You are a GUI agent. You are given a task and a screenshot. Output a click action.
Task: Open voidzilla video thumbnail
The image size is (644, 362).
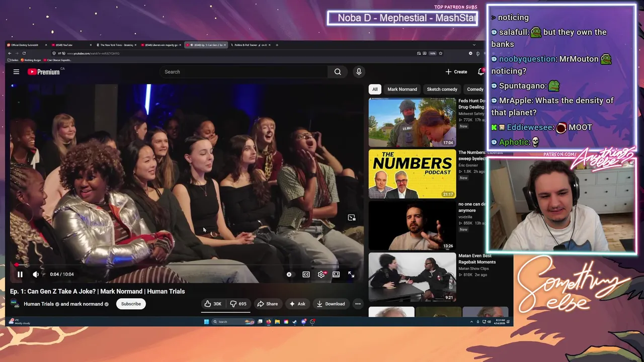pos(412,226)
